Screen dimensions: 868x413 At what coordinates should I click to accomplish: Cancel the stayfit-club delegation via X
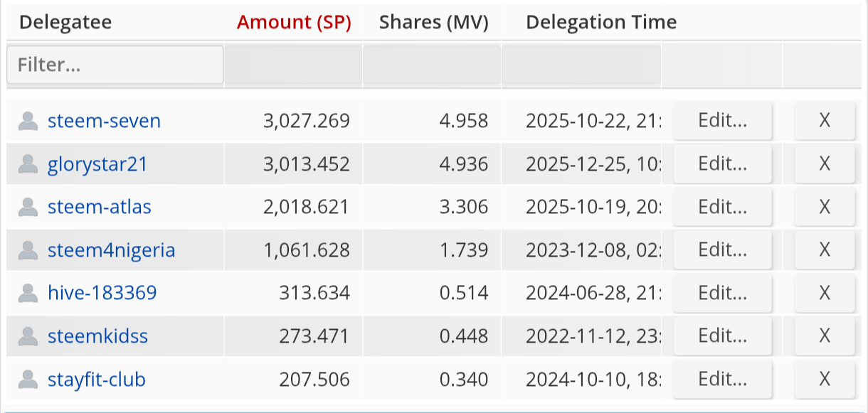(825, 379)
